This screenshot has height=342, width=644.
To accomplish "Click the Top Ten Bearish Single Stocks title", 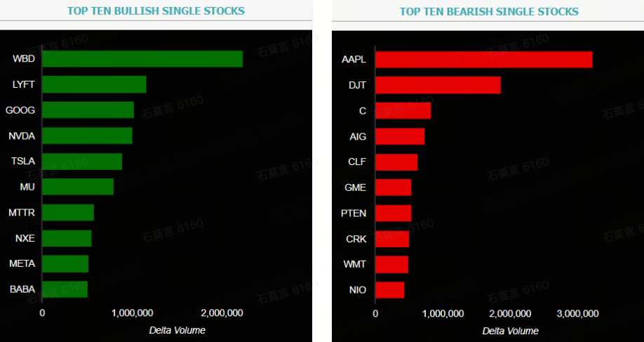I will (x=489, y=11).
